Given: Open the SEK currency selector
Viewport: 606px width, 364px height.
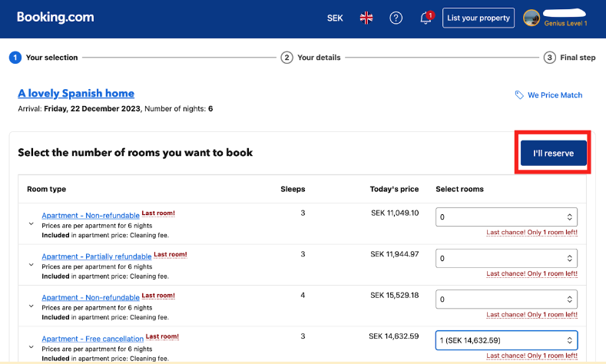Looking at the screenshot, I should (x=335, y=18).
